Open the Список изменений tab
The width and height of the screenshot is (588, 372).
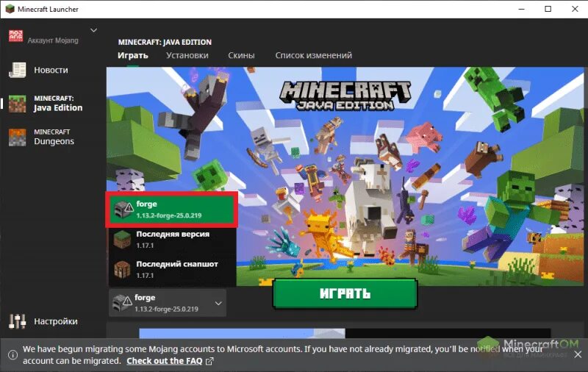click(314, 55)
